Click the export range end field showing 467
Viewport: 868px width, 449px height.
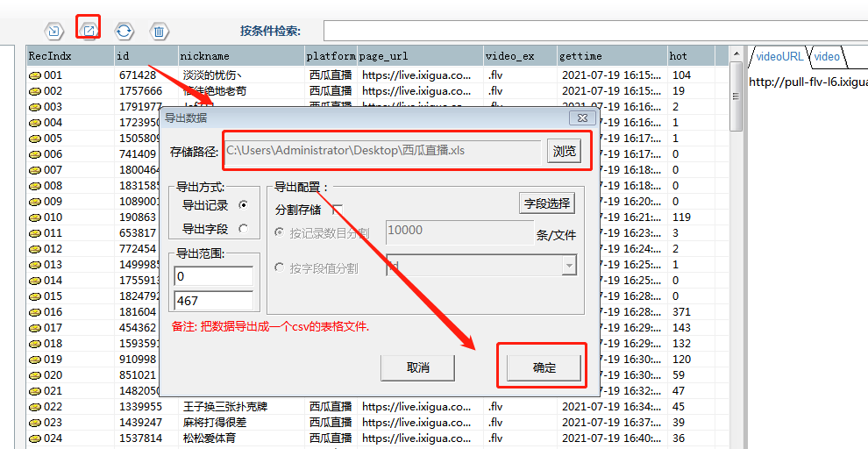[214, 301]
